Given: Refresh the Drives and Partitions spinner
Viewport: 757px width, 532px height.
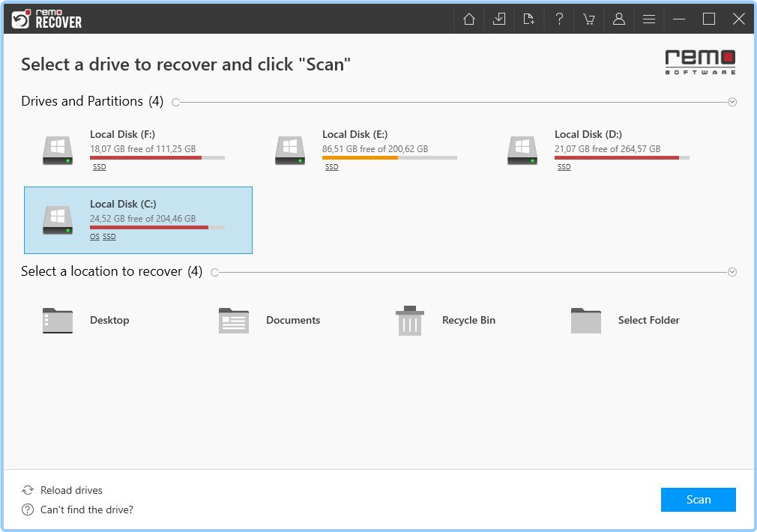Looking at the screenshot, I should (175, 103).
